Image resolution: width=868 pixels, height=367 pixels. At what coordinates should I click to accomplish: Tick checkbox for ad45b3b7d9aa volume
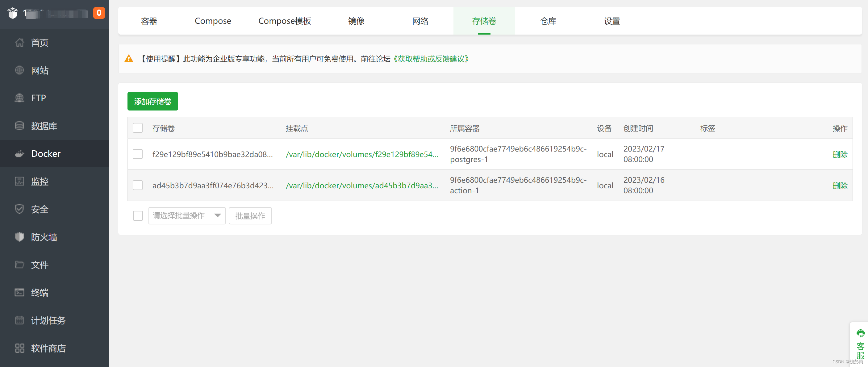pyautogui.click(x=137, y=185)
